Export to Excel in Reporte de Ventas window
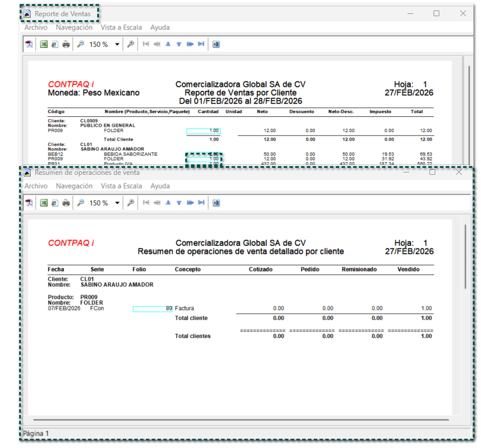This screenshot has height=448, width=481. coord(43,45)
